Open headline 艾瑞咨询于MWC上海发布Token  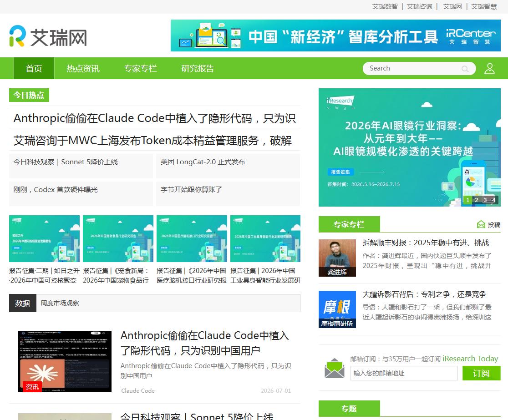[x=152, y=141]
